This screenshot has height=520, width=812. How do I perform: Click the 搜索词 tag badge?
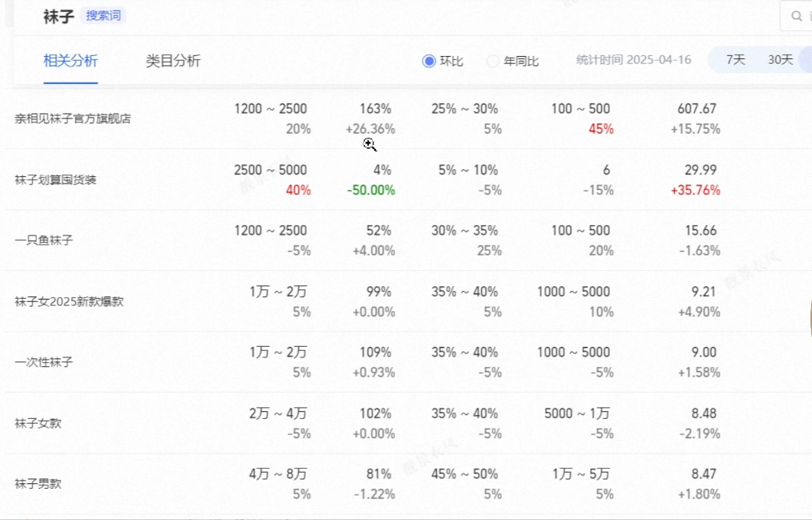[103, 15]
